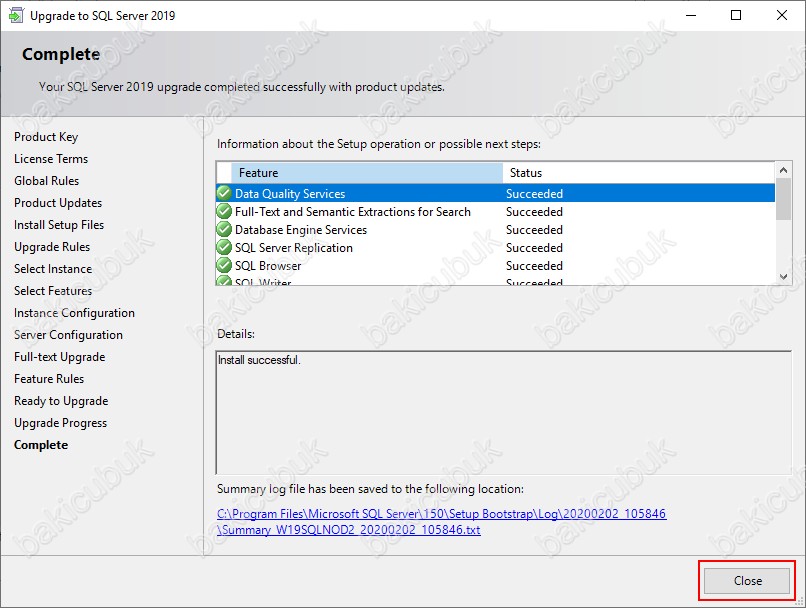Click inside the Details text box
This screenshot has height=608, width=806.
pyautogui.click(x=504, y=413)
